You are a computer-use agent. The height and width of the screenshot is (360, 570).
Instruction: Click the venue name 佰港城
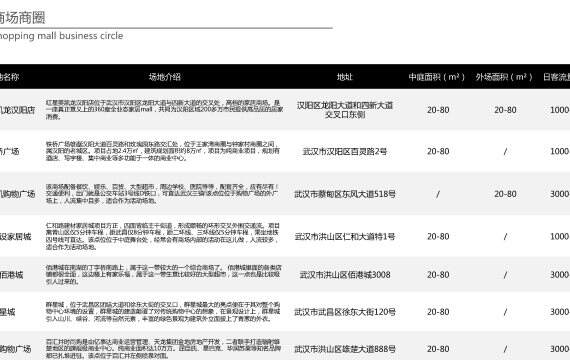(x=12, y=275)
